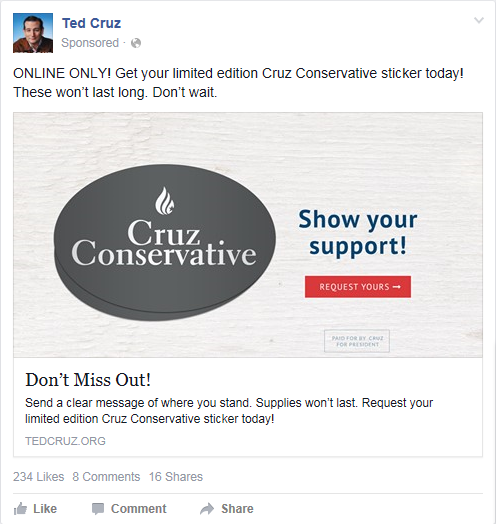Click Ted Cruz profile picture
Image resolution: width=496 pixels, height=524 pixels.
tap(33, 33)
